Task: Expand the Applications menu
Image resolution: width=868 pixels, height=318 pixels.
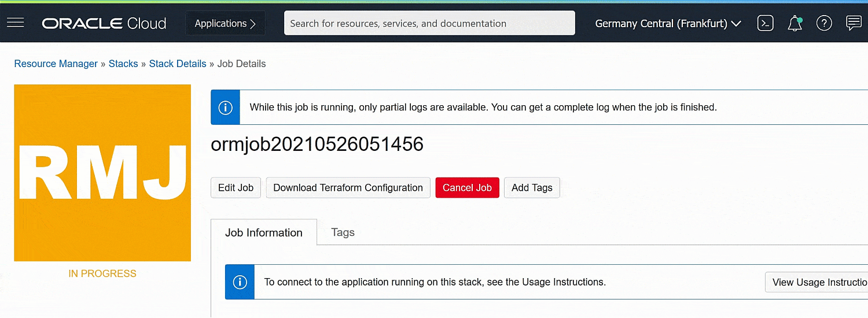Action: (x=225, y=24)
